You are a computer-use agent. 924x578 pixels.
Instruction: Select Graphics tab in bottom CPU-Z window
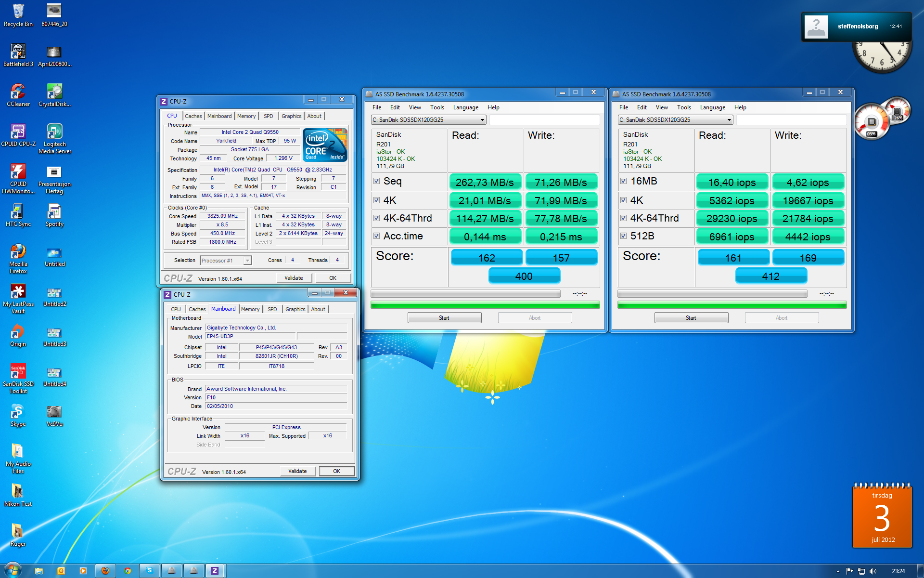point(295,309)
